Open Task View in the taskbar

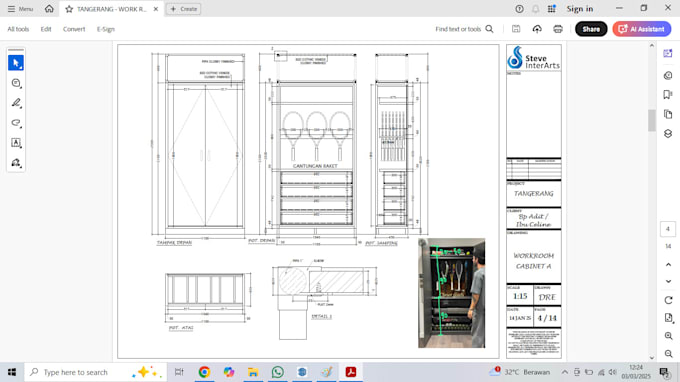[x=179, y=372]
